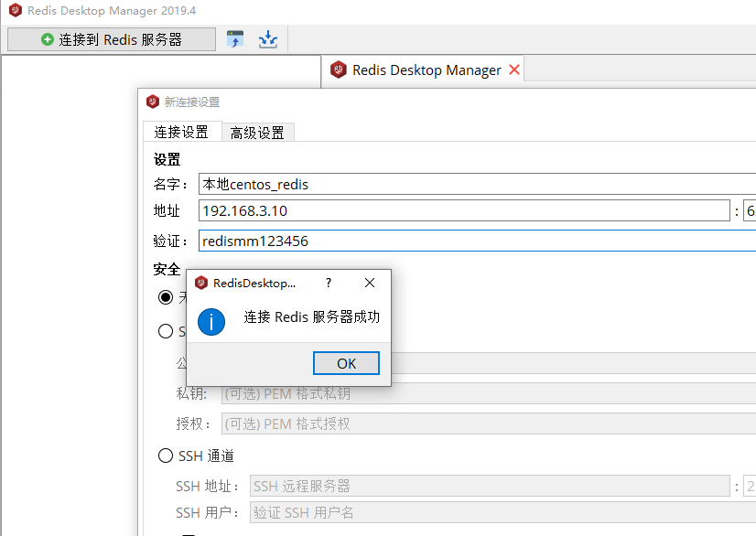Select the Redis Desktop Manager tab

click(423, 70)
